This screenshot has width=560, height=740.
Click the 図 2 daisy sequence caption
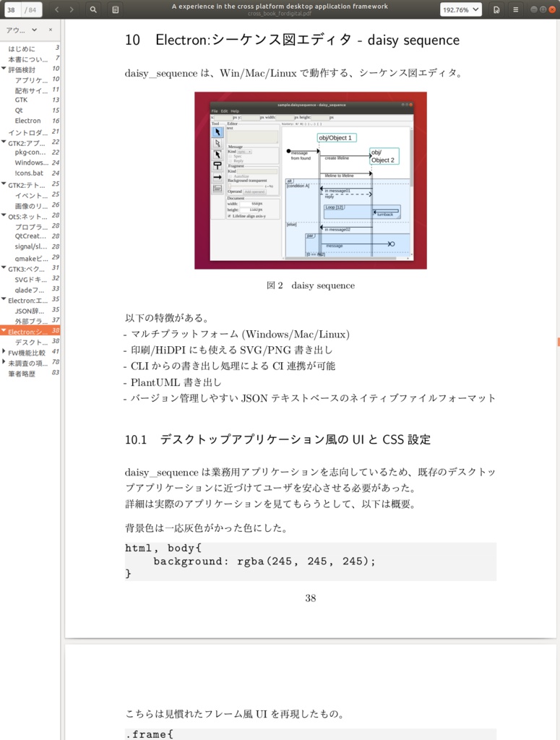pyautogui.click(x=311, y=285)
